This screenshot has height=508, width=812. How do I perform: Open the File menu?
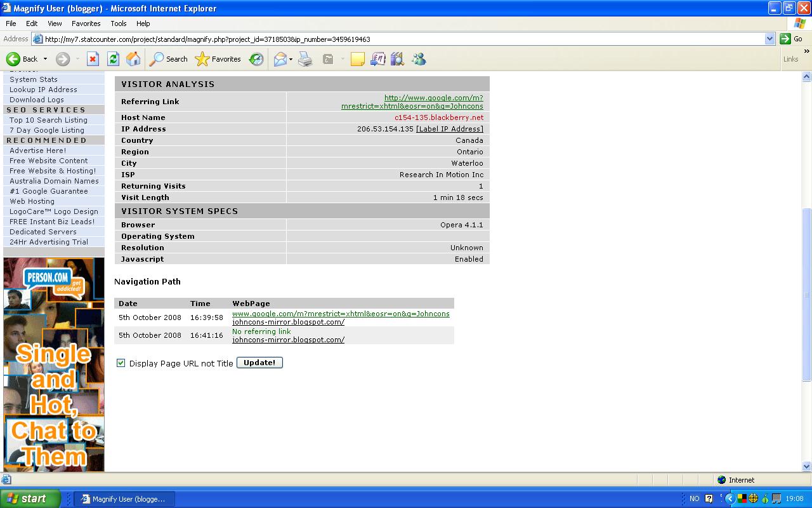click(11, 23)
